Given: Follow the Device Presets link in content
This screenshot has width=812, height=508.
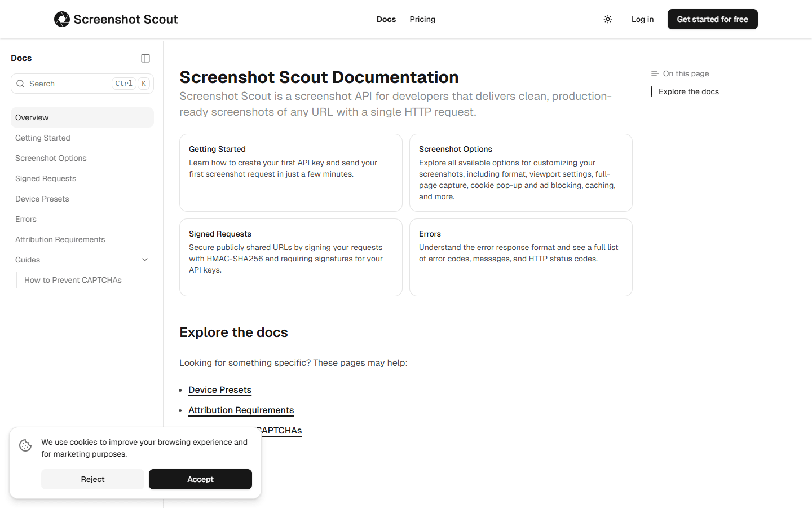Looking at the screenshot, I should coord(220,390).
